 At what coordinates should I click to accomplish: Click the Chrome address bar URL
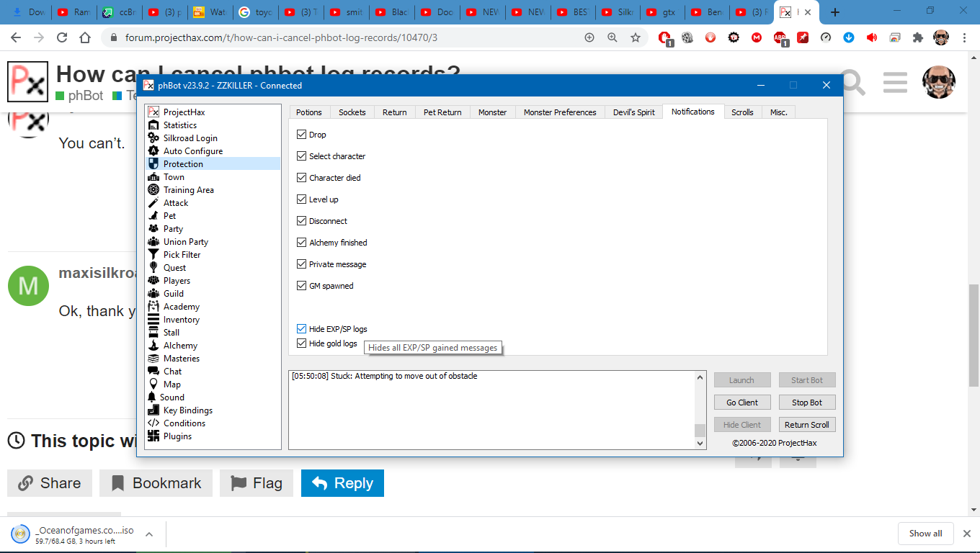[281, 38]
